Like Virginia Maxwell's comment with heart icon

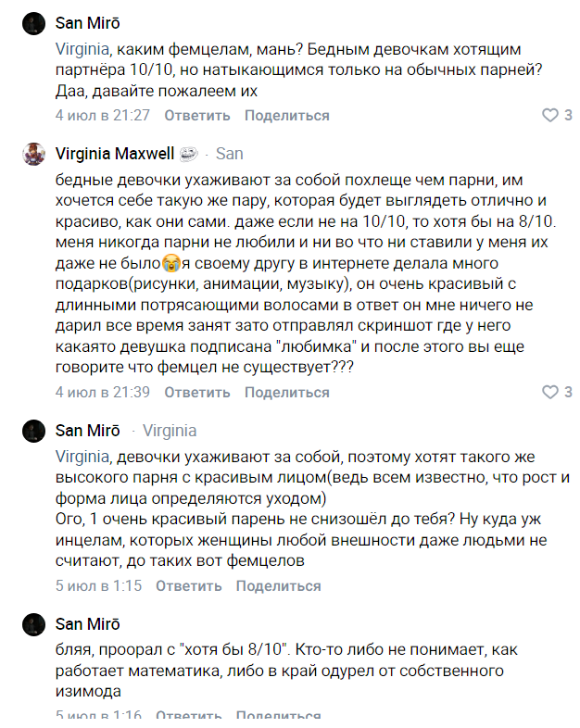(x=550, y=393)
